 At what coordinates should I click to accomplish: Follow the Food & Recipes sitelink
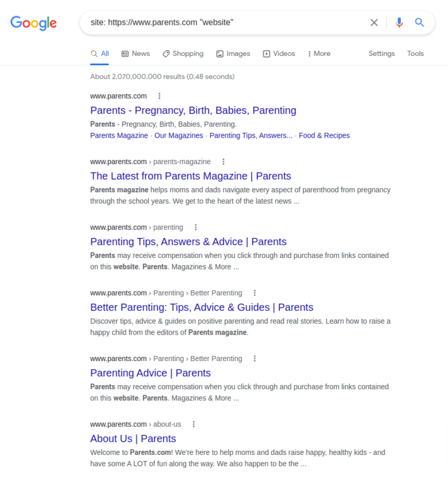(x=324, y=135)
